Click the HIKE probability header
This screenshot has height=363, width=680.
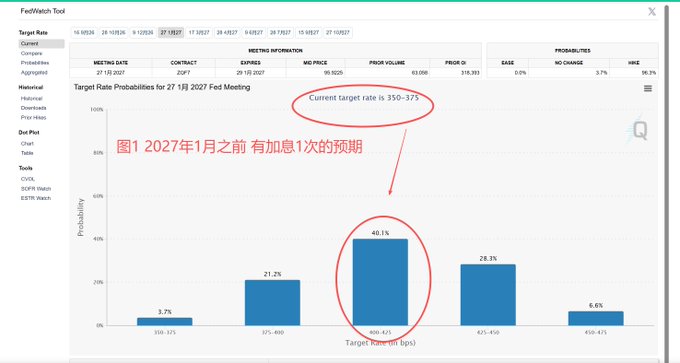(634, 63)
